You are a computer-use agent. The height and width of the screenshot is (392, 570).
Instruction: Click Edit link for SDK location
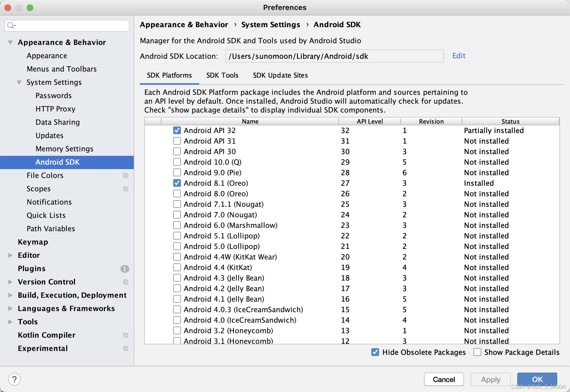458,56
